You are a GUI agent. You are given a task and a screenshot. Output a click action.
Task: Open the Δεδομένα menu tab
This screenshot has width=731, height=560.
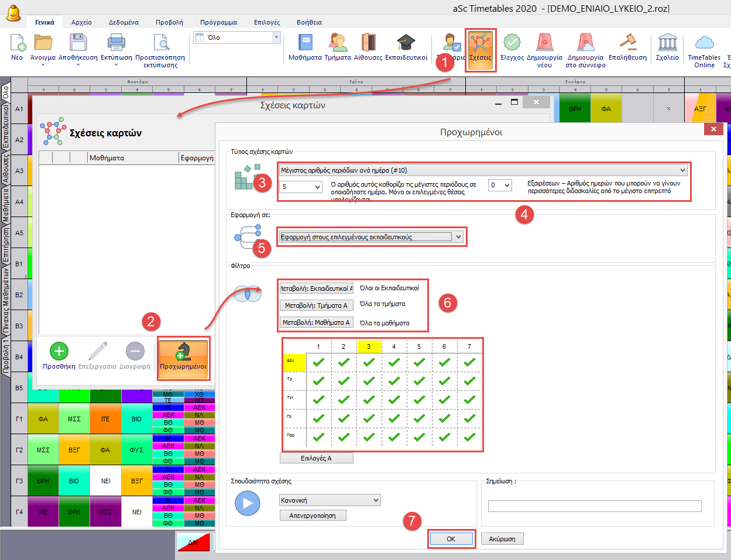pos(123,22)
